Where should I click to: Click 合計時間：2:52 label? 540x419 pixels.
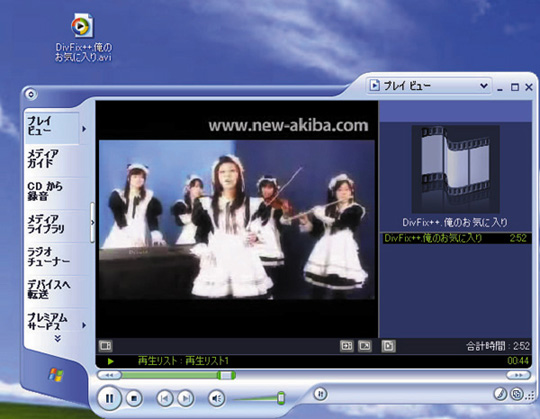coord(498,346)
